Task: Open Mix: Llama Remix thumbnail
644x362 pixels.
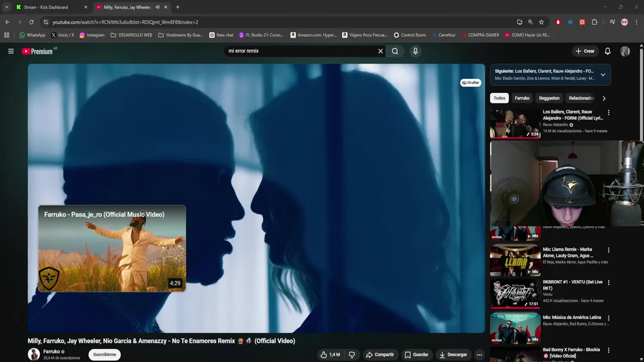Action: click(515, 260)
